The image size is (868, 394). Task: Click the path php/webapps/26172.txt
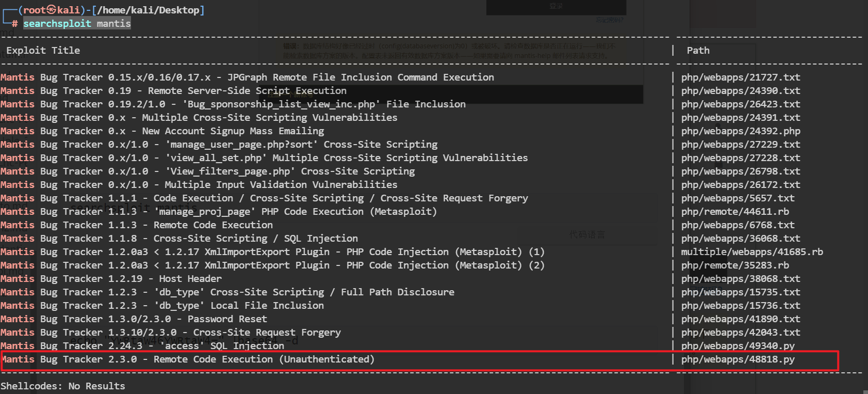point(741,184)
